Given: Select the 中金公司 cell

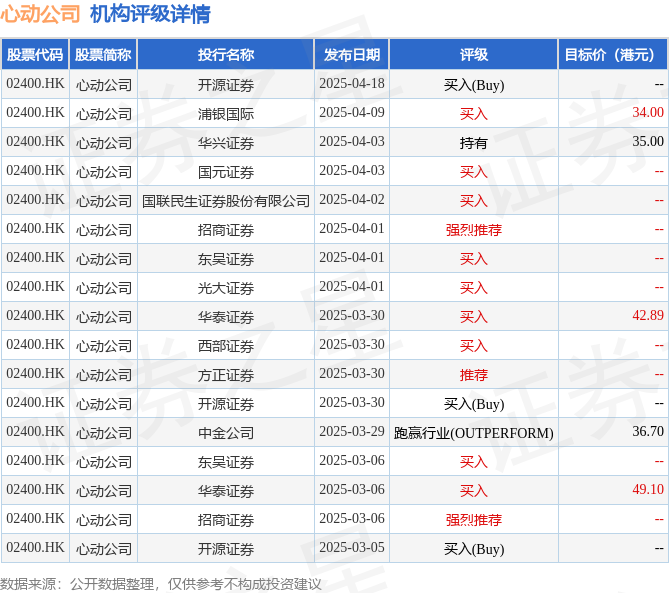Looking at the screenshot, I should pos(226,433).
